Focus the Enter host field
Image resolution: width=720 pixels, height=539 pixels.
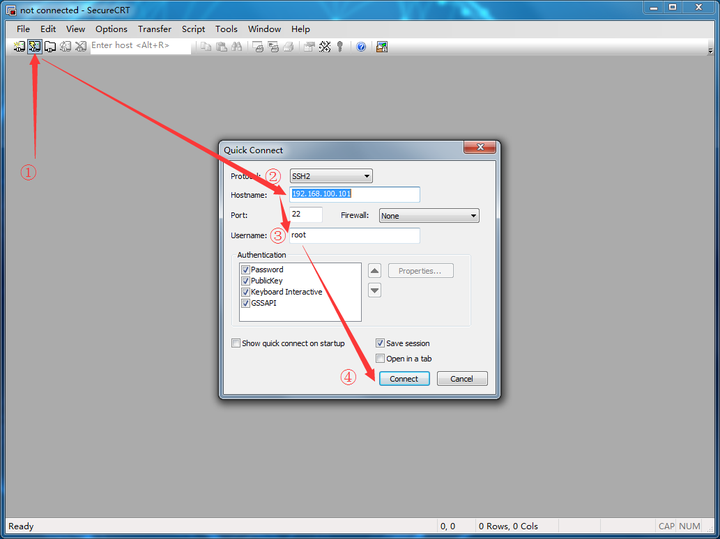pyautogui.click(x=141, y=46)
